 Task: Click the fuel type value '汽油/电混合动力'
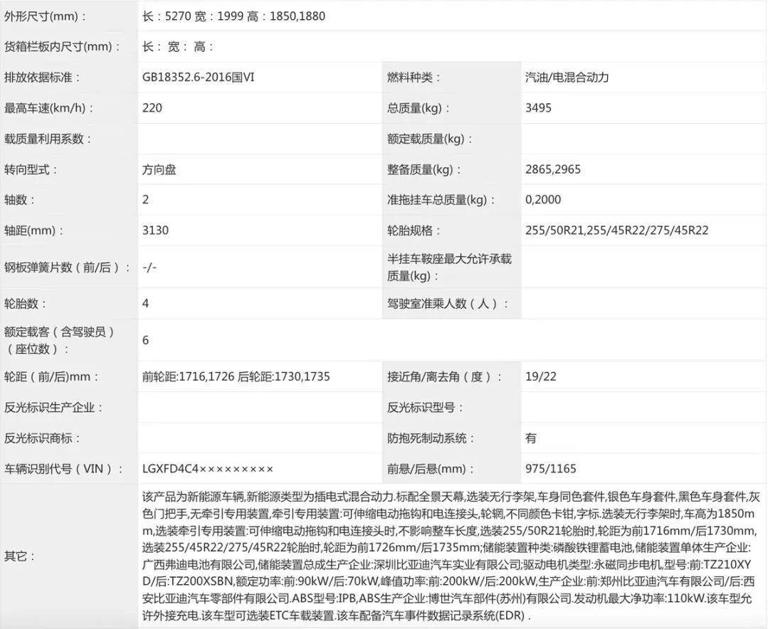tap(567, 77)
